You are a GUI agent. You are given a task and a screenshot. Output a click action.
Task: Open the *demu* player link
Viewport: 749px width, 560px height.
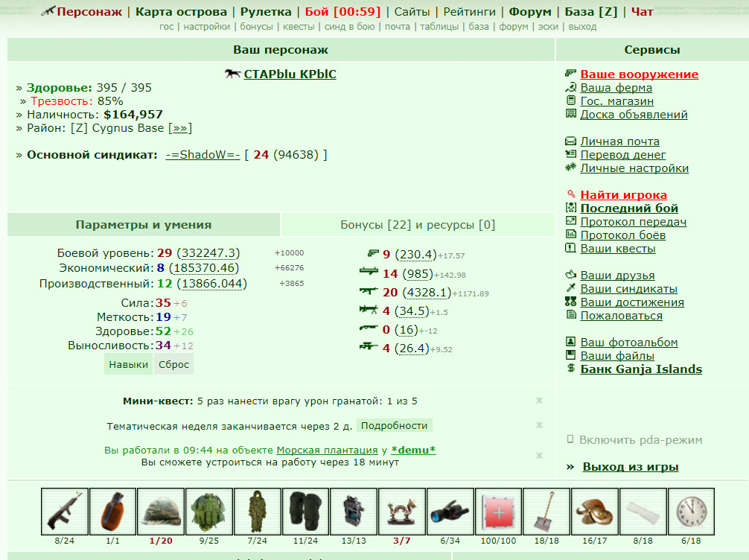(x=413, y=450)
